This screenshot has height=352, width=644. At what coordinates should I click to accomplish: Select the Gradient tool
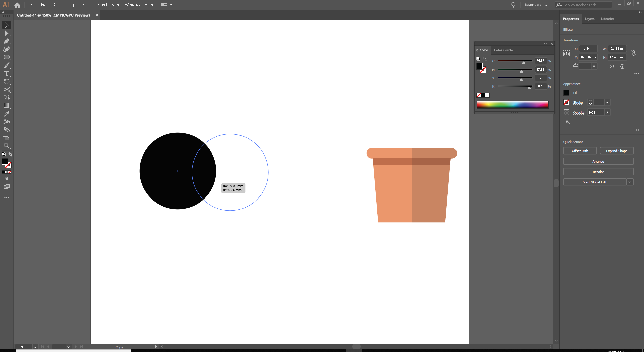tap(6, 106)
